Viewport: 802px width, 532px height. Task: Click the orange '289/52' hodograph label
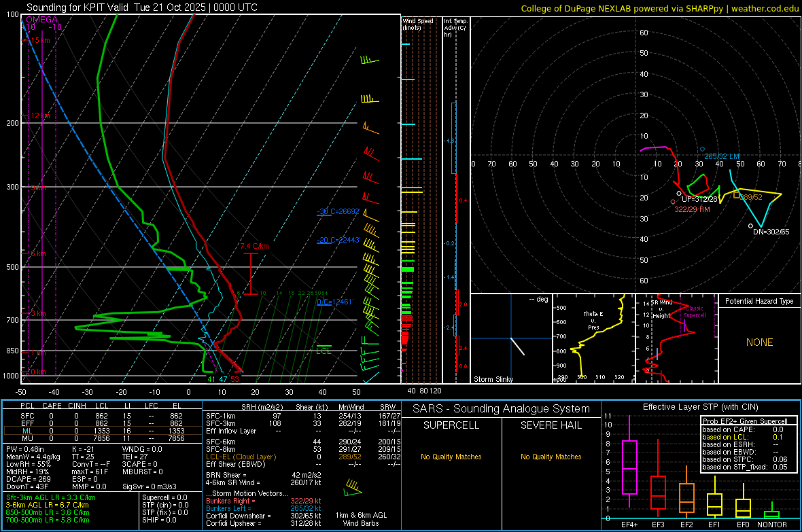[x=751, y=197]
